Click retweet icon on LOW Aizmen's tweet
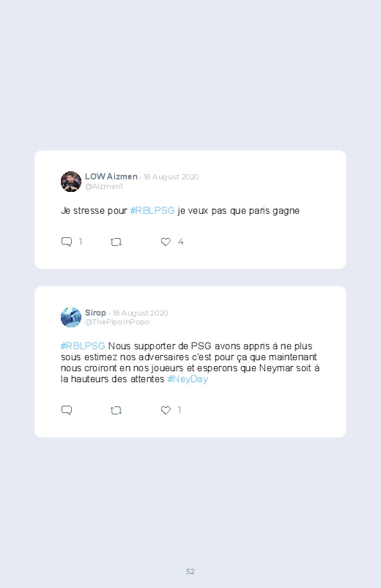Viewport: 381px width, 588px height. pos(116,242)
